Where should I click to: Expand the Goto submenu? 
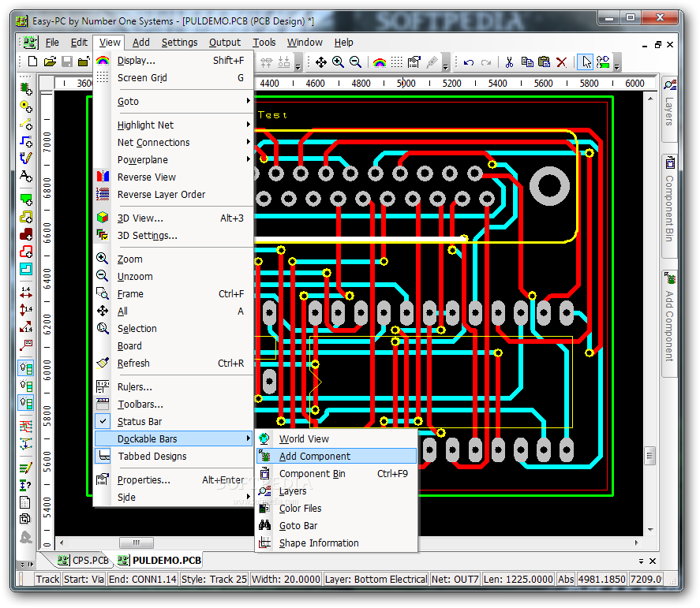(174, 101)
